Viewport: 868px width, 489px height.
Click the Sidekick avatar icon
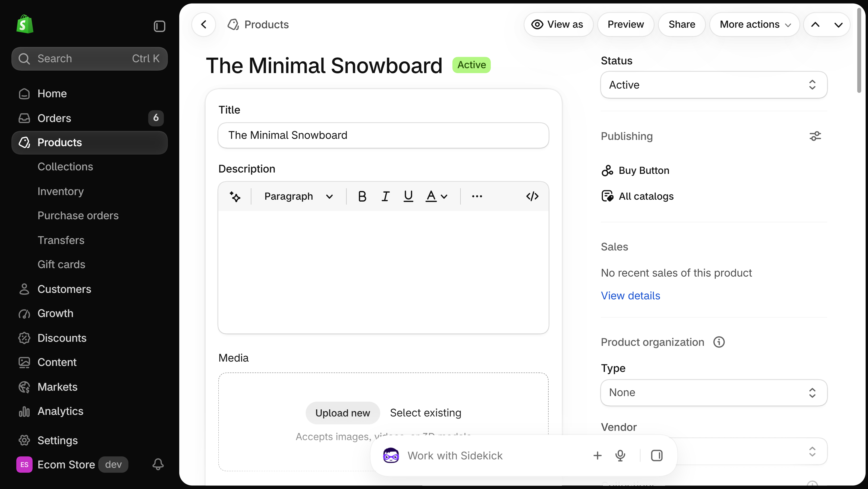(391, 456)
